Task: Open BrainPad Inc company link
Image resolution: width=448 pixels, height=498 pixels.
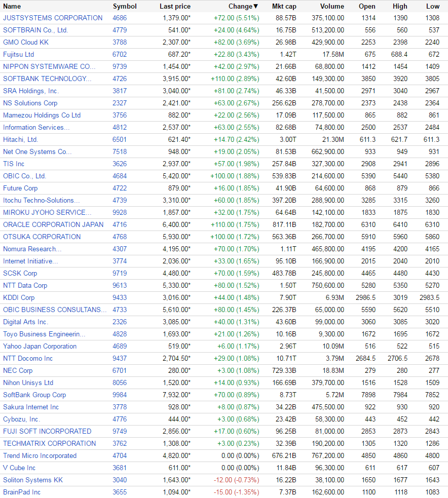Action: pyautogui.click(x=22, y=492)
